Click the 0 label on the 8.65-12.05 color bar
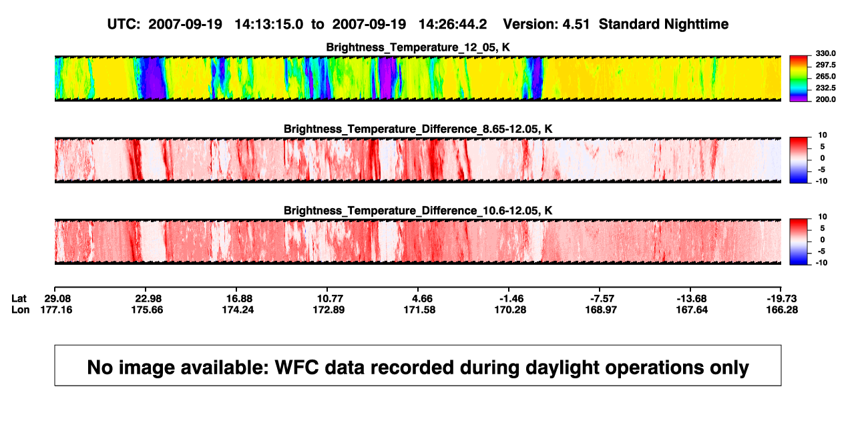The width and height of the screenshot is (868, 445). [822, 157]
